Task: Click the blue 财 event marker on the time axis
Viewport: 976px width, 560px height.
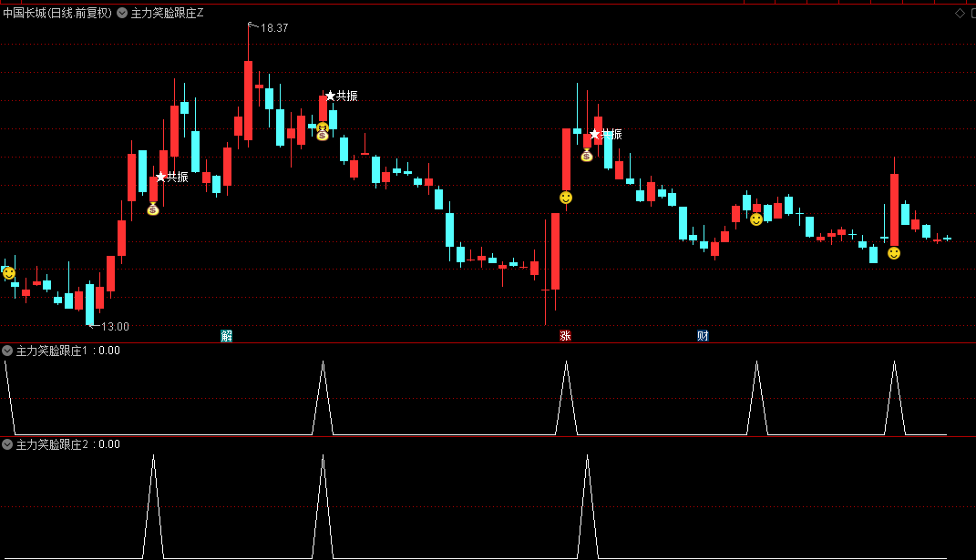Action: click(703, 336)
